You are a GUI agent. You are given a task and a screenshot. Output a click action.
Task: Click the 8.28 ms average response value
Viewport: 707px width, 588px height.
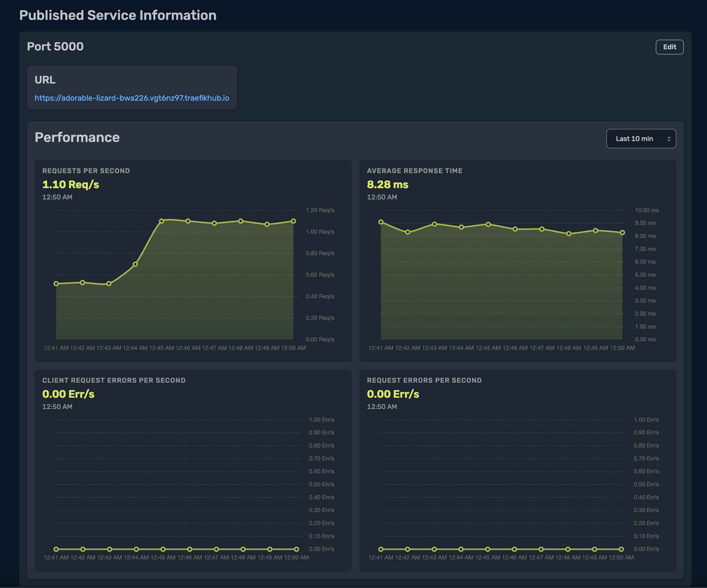[387, 184]
